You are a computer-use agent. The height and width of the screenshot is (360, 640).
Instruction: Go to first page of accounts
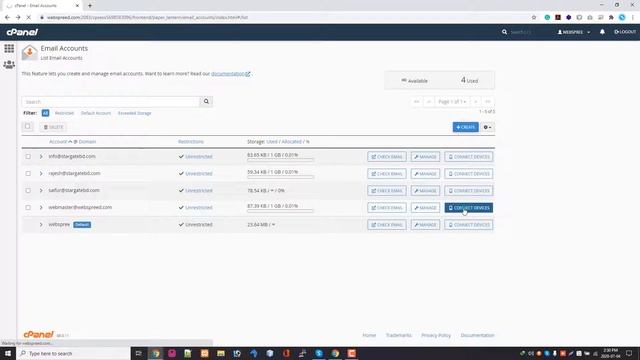pos(417,102)
